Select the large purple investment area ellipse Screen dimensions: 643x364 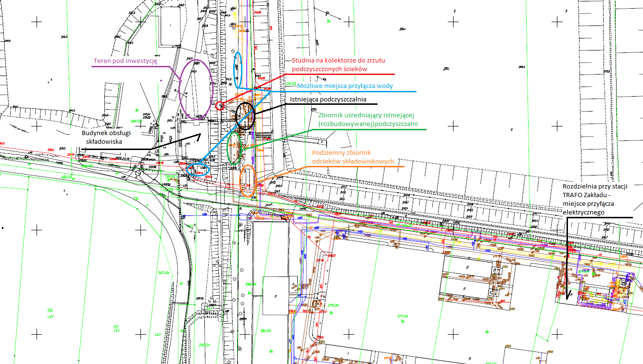[194, 90]
